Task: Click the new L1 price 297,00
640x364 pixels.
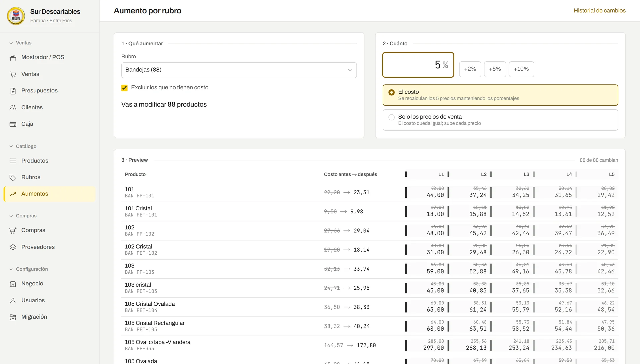Action: [x=433, y=348]
